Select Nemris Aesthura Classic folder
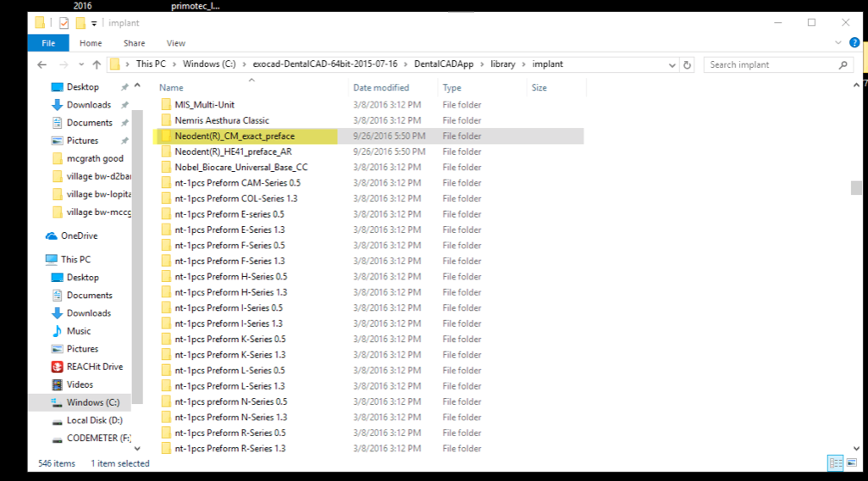The height and width of the screenshot is (481, 868). point(221,120)
